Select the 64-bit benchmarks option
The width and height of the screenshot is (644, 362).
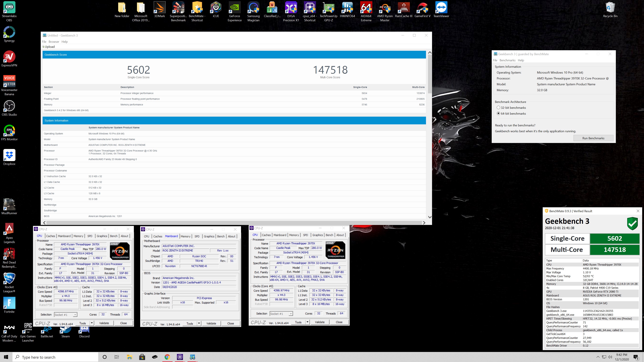pyautogui.click(x=511, y=113)
